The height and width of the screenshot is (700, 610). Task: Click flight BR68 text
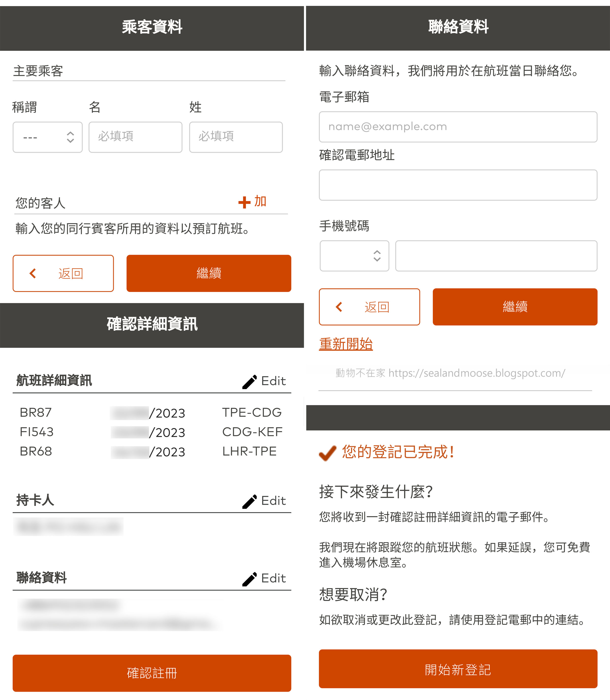(36, 451)
